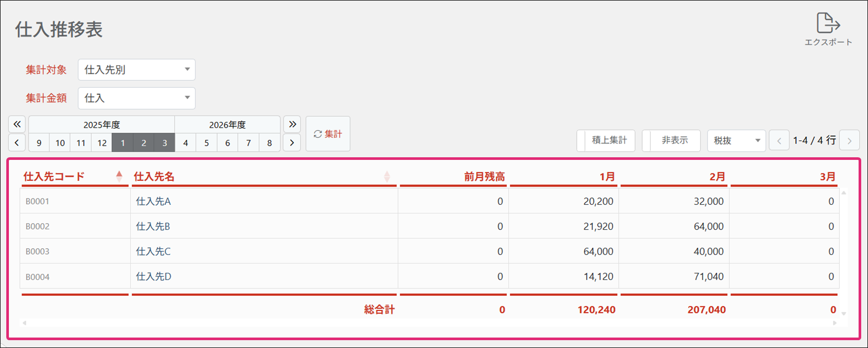
Task: Click the horizontal scrollbar under the table
Action: point(429,323)
